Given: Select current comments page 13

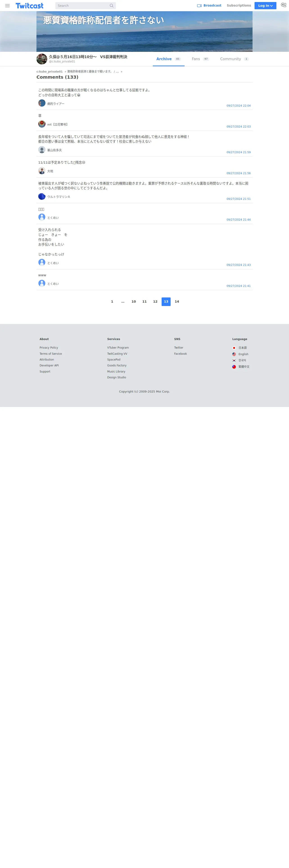Looking at the screenshot, I should tap(166, 302).
